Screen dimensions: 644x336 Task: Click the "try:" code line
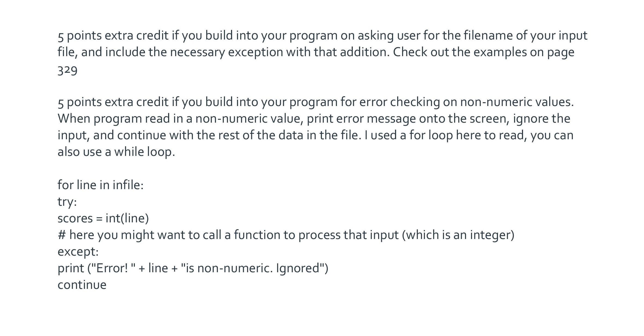[x=67, y=202]
